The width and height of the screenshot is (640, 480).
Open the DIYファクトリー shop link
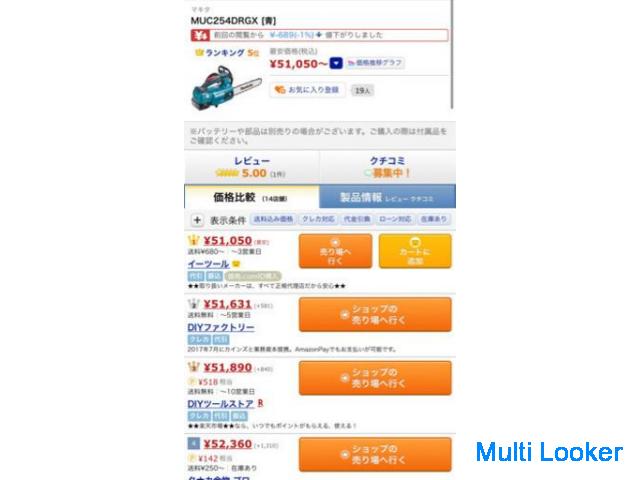[x=221, y=327]
